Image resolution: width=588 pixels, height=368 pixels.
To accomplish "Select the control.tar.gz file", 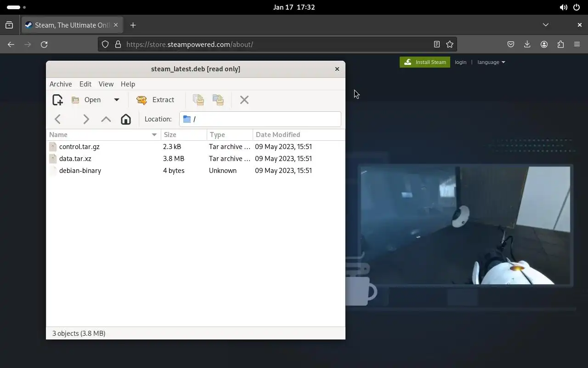I will coord(196,147).
